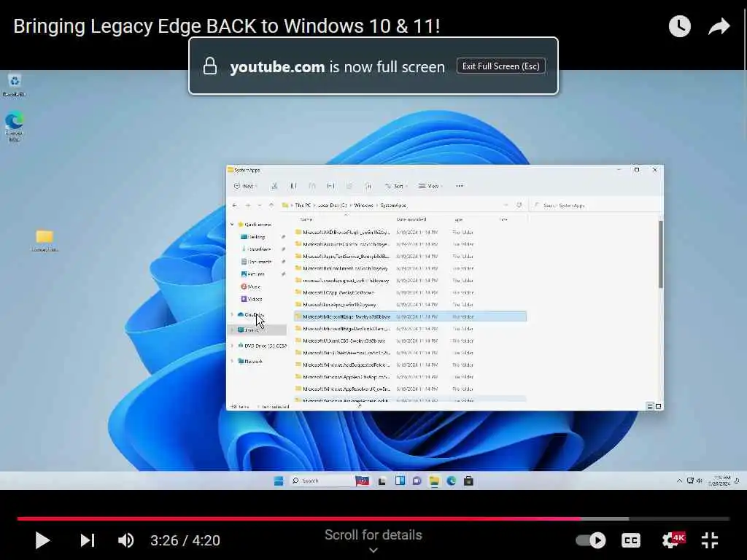Click the Microsoft Store taskbar icon in the video

coord(468,481)
